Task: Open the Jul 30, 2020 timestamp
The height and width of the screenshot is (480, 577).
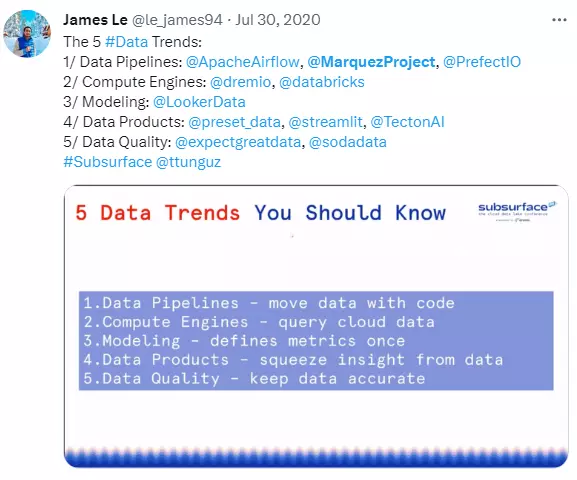Action: pyautogui.click(x=278, y=20)
